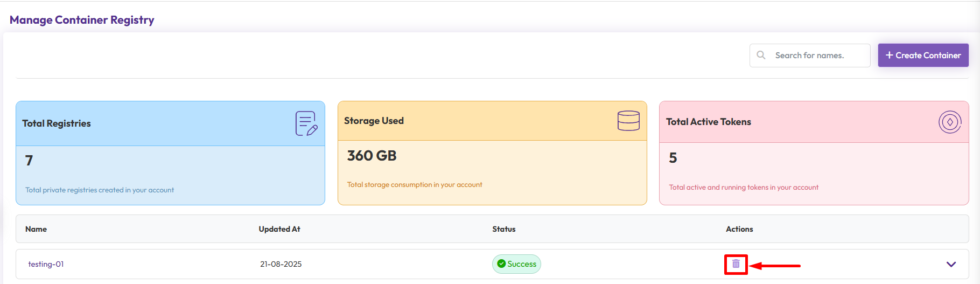This screenshot has height=284, width=980.
Task: Click the Actions column header
Action: [x=739, y=229]
